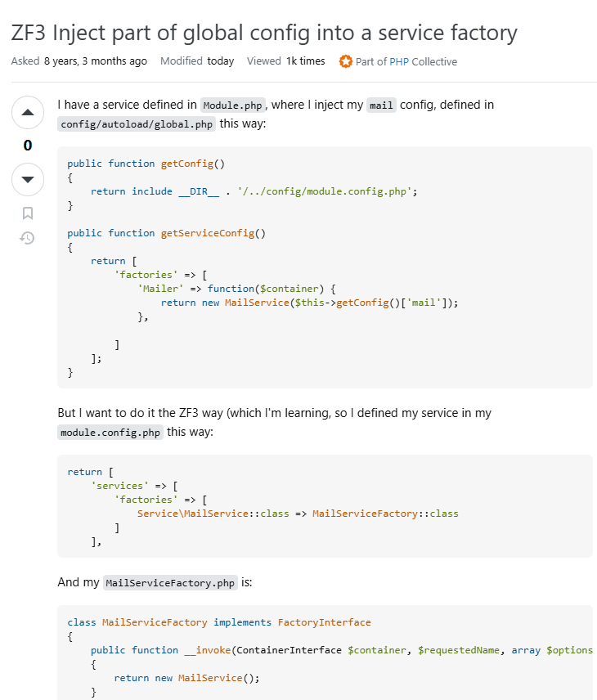The height and width of the screenshot is (700, 597).
Task: Click the MailServiceFactory.php inline code
Action: coord(171,583)
